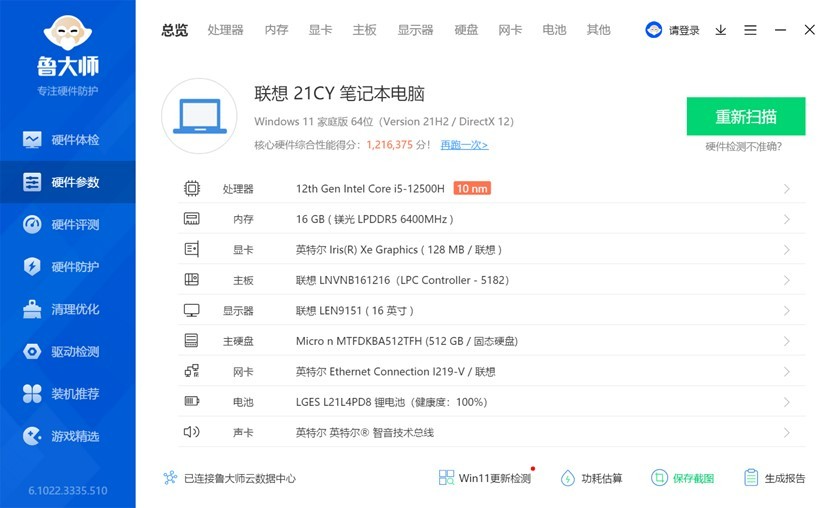Switch to the 主板 tab

coord(365,30)
